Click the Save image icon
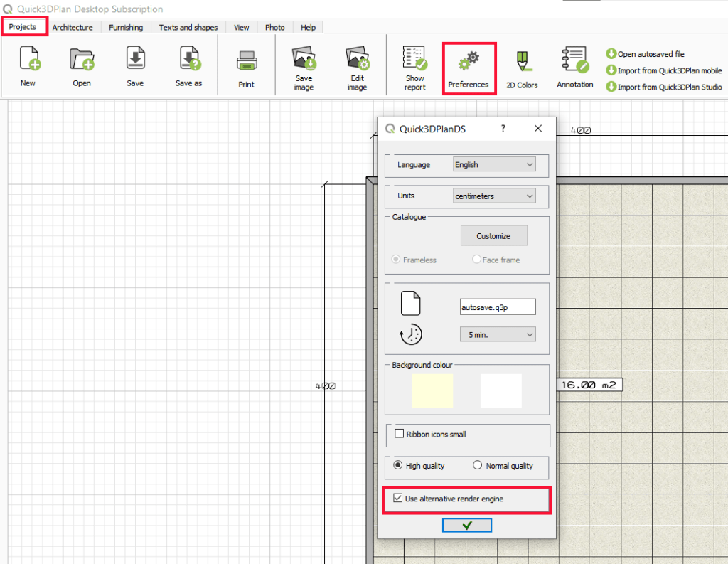Viewport: 728px width, 564px height. click(x=304, y=58)
